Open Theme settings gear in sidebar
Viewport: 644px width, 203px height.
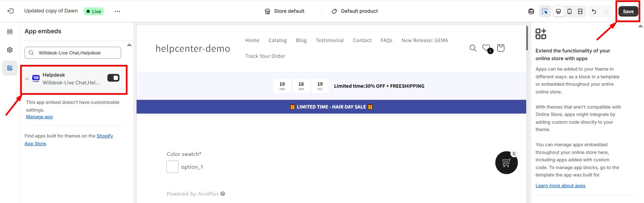pos(10,50)
